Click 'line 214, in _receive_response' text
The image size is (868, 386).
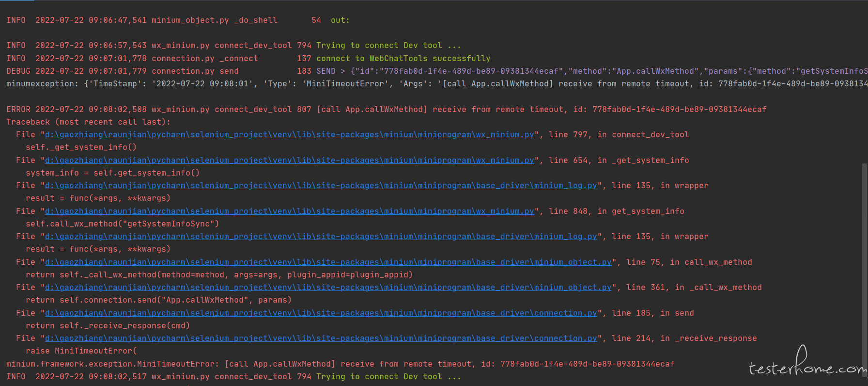(684, 338)
